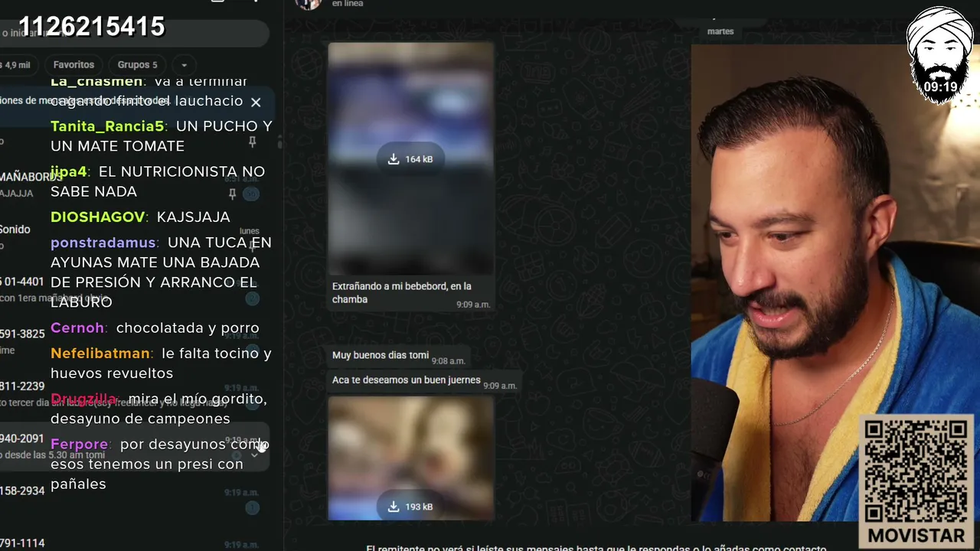Select the Grupos 5 chat filter
Screen dimensions: 980x551
coord(138,65)
